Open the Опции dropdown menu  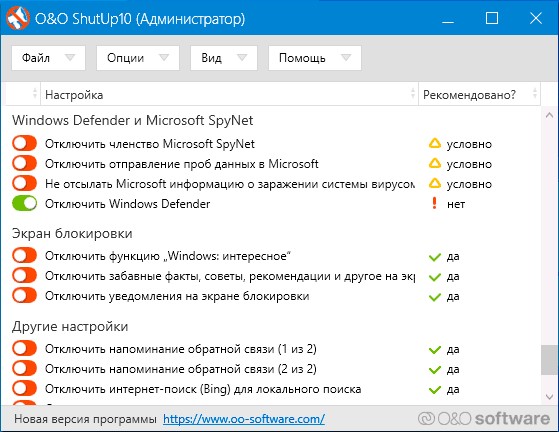(x=138, y=58)
